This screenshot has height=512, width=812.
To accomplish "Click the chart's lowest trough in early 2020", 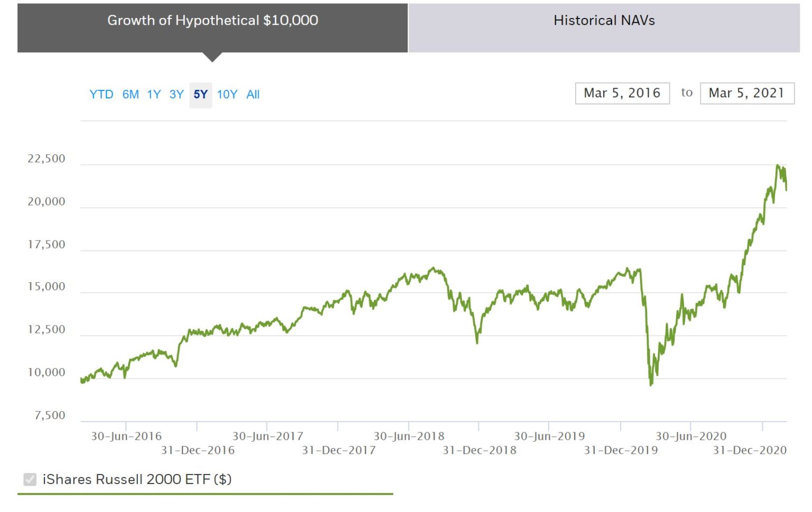I will click(651, 384).
